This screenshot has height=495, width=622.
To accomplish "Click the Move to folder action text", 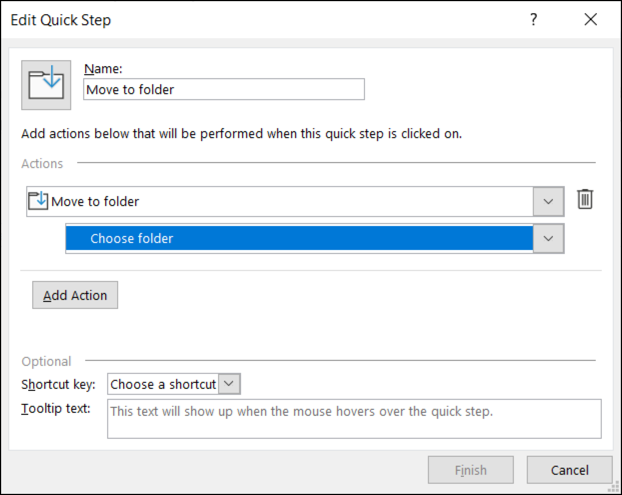I will (95, 201).
